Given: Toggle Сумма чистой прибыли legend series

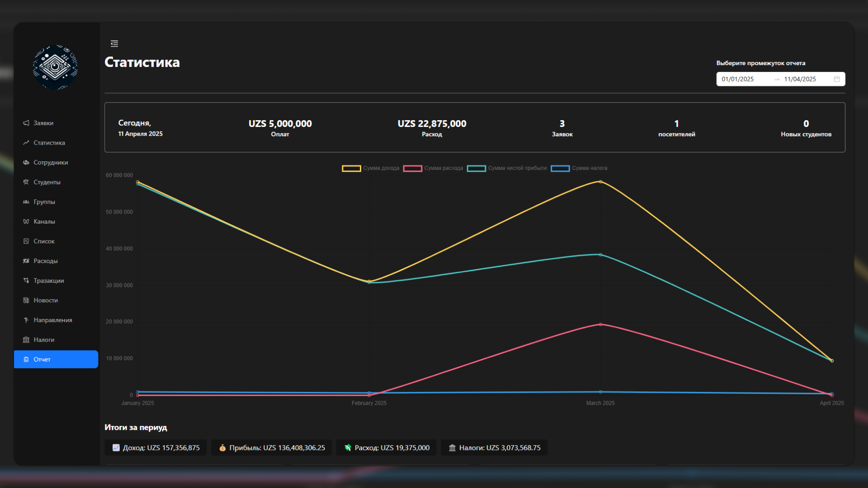Looking at the screenshot, I should 507,168.
